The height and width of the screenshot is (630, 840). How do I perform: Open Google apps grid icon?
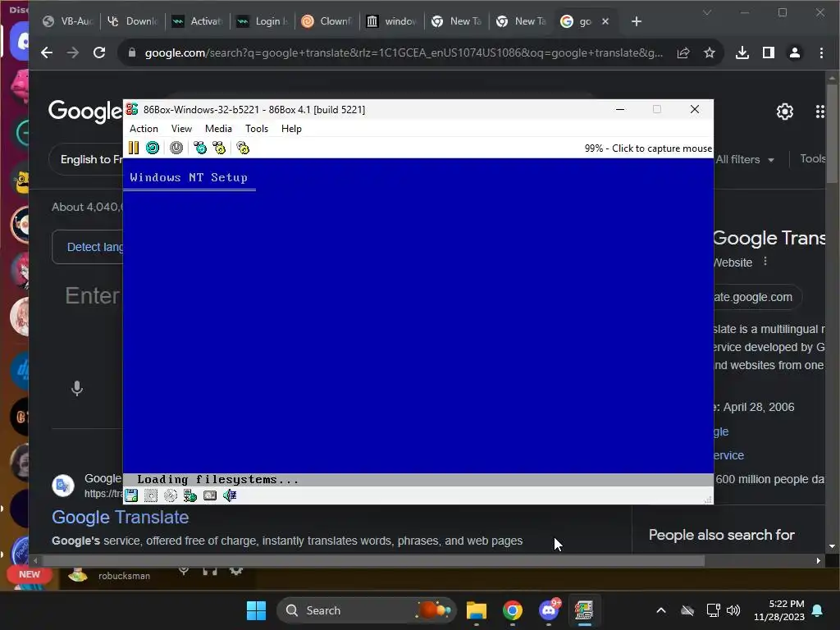point(820,112)
